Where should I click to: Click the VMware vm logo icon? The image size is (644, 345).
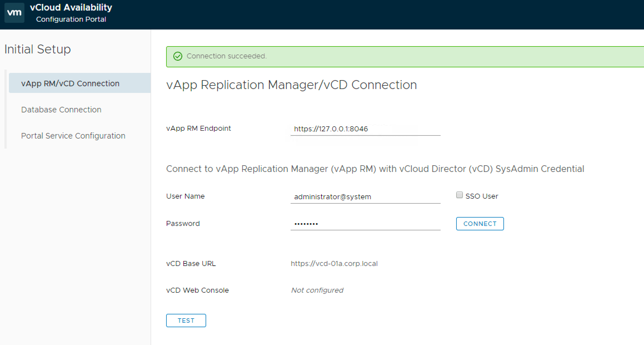pos(14,13)
